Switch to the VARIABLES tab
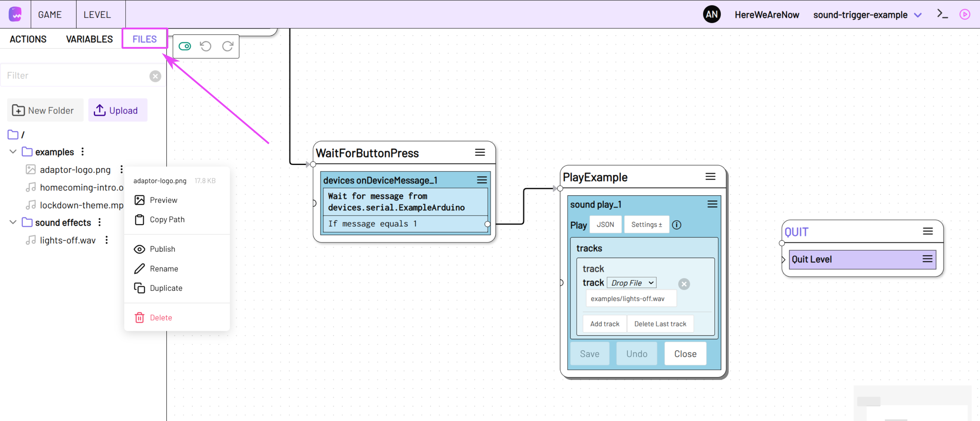Screen dimensions: 980x421 point(89,39)
